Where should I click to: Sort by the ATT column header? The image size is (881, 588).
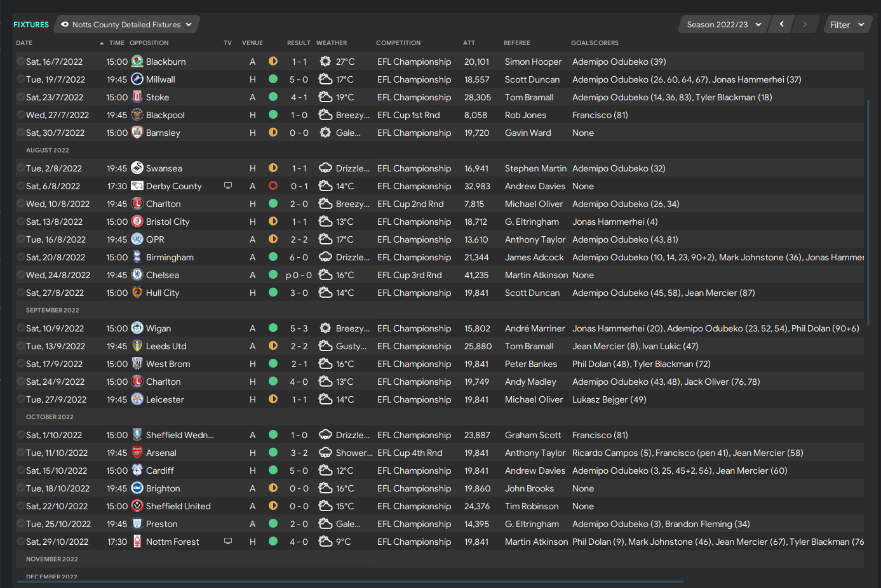click(469, 43)
